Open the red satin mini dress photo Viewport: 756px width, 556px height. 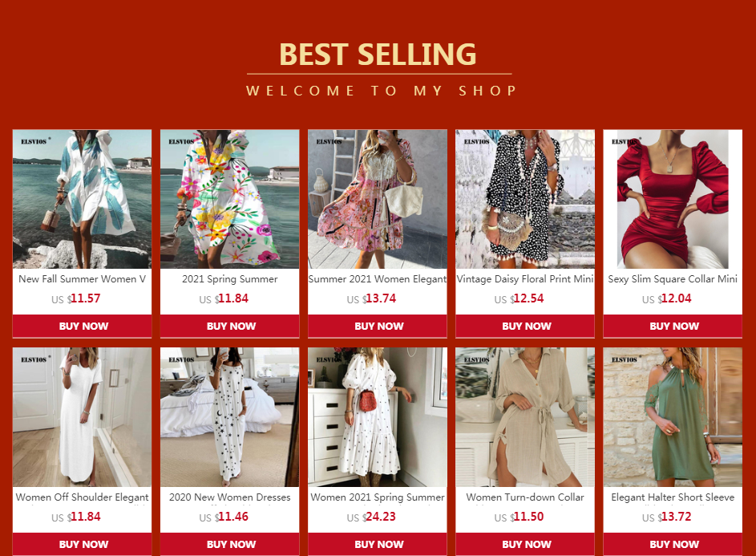coord(673,199)
